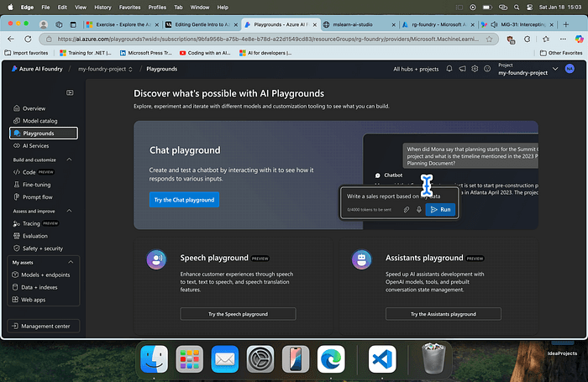The width and height of the screenshot is (588, 382).
Task: Switch to rg-foundry tab
Action: point(438,24)
